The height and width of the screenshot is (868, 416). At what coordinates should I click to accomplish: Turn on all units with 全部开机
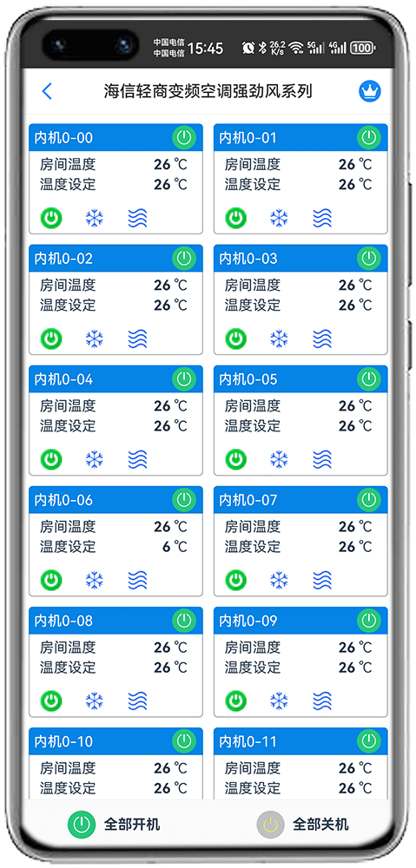(114, 825)
